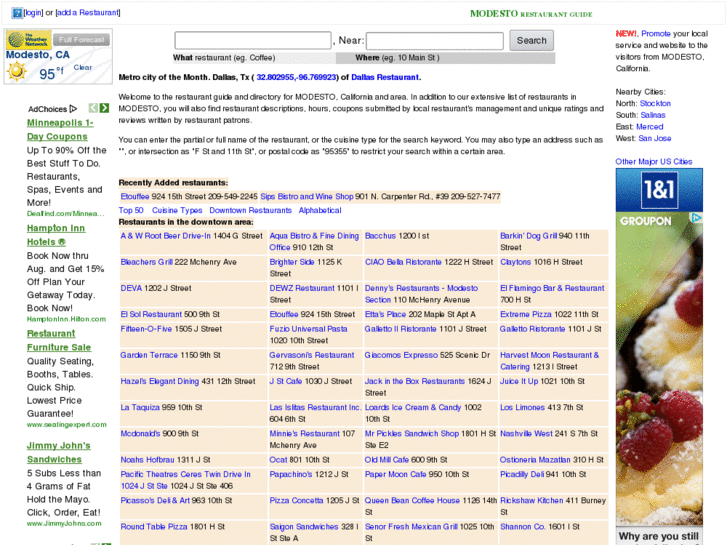The height and width of the screenshot is (545, 727).
Task: Open El Flamingo Bar & Restaurant listing
Action: (552, 288)
